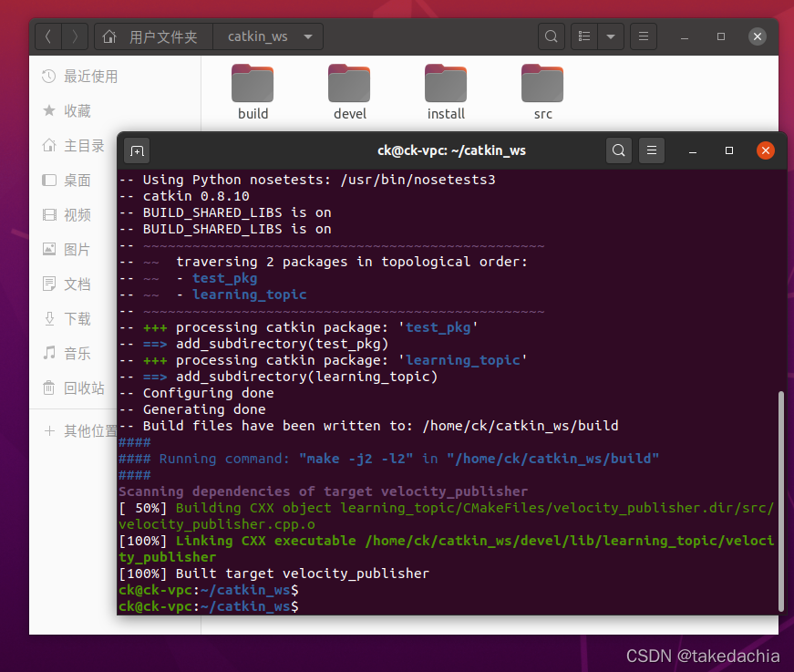Screen dimensions: 794x672
Task: Open the home folder breadcrumb 用户文件夹
Action: 153,36
